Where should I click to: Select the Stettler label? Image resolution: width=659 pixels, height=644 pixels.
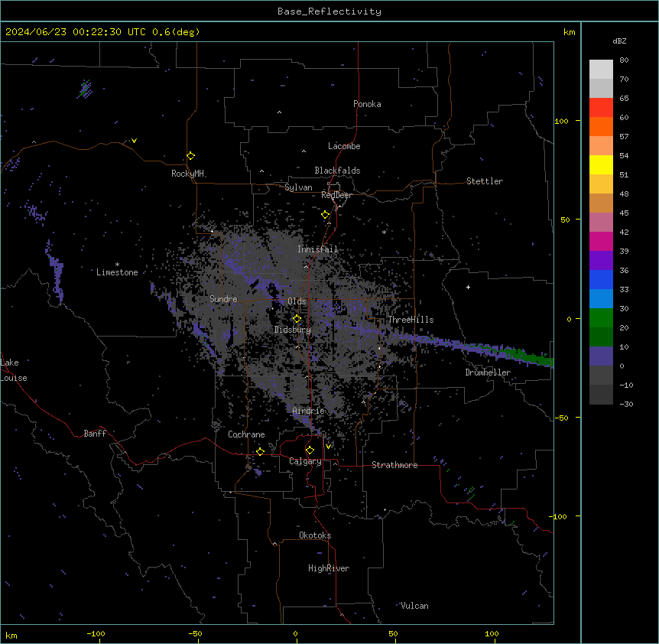point(485,181)
